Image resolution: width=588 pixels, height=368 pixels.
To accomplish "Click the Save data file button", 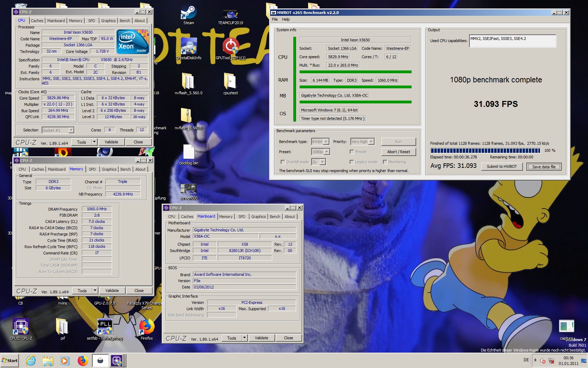I will click(x=544, y=166).
